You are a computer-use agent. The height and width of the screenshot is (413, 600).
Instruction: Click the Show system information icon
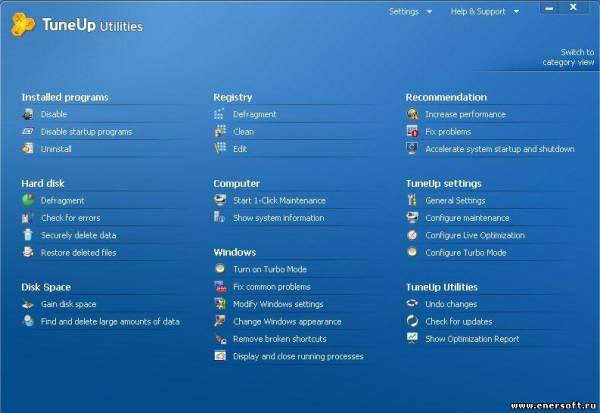[220, 218]
